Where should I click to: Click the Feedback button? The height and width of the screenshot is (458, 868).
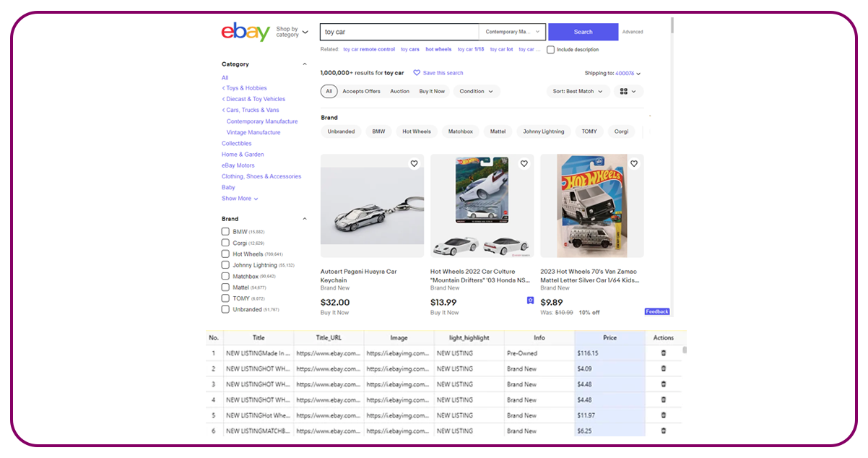tap(657, 311)
